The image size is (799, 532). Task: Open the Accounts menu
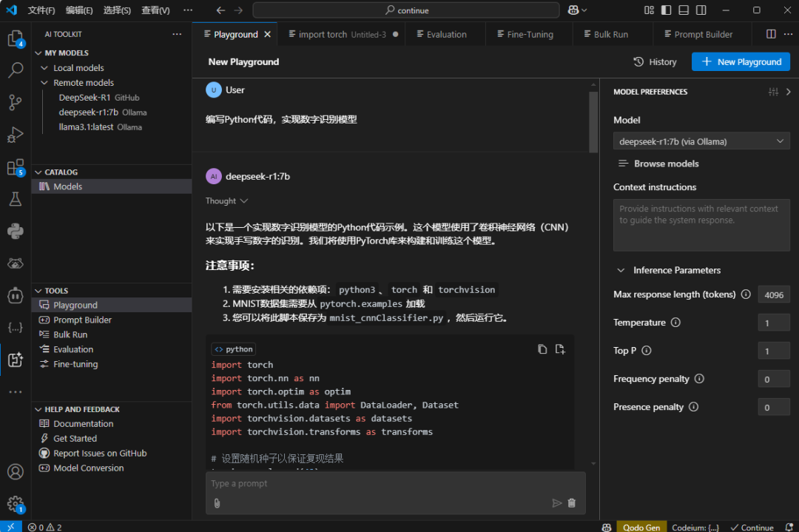pyautogui.click(x=16, y=472)
